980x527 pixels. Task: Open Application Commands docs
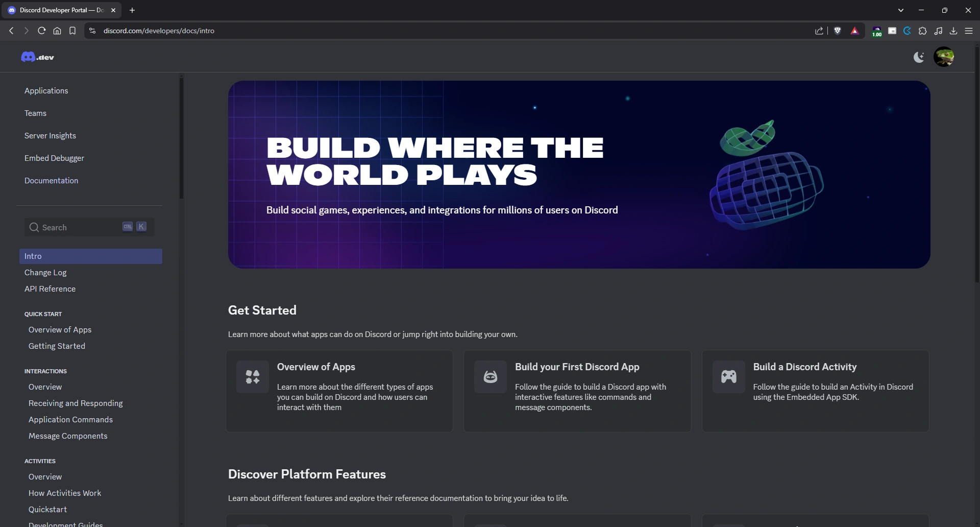(70, 420)
